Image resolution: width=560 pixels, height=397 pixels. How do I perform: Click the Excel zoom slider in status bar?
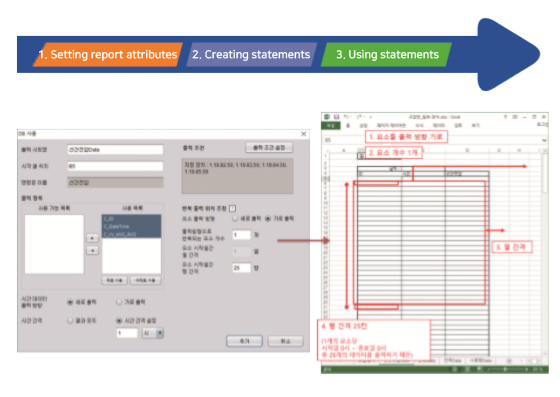click(x=506, y=370)
